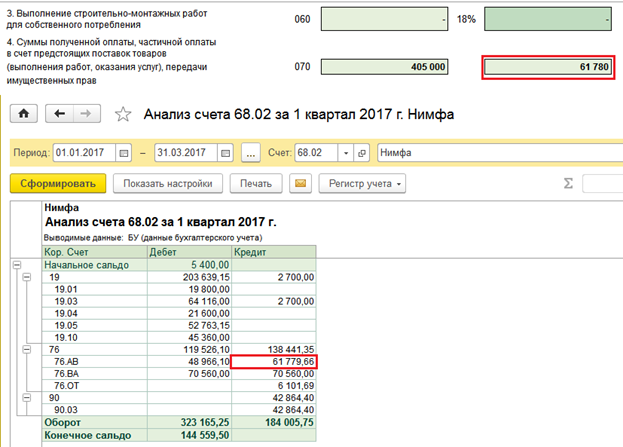Viewport: 623px width, 447px height.
Task: Click the Сформировать button
Action: (x=58, y=184)
